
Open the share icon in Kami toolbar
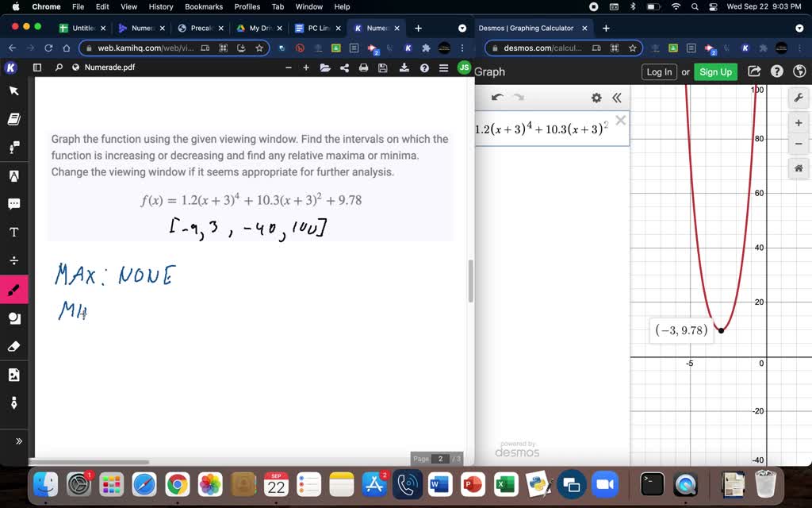coord(343,67)
